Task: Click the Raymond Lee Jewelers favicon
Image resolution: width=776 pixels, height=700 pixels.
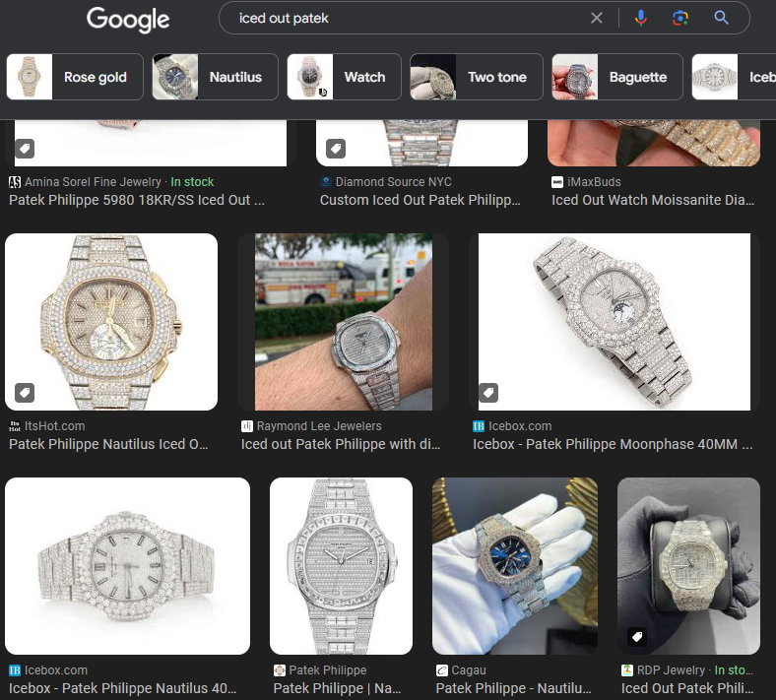Action: click(x=247, y=426)
